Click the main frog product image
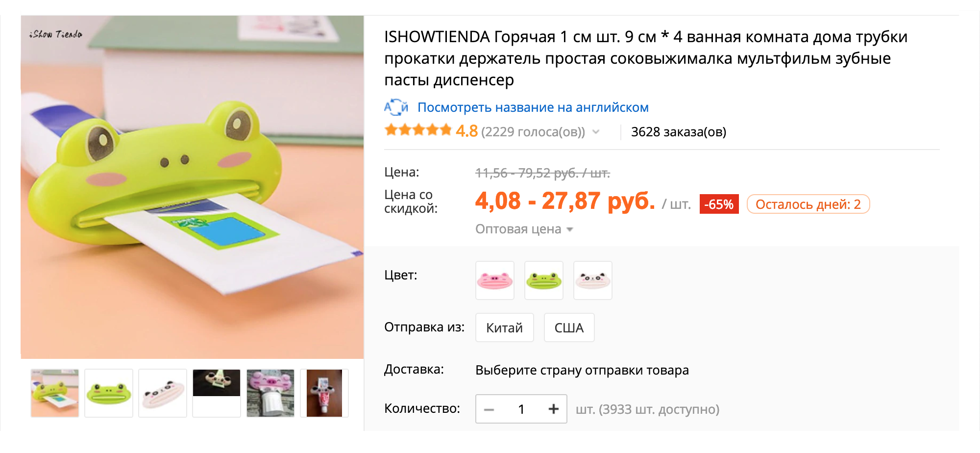The height and width of the screenshot is (453, 980). click(192, 187)
